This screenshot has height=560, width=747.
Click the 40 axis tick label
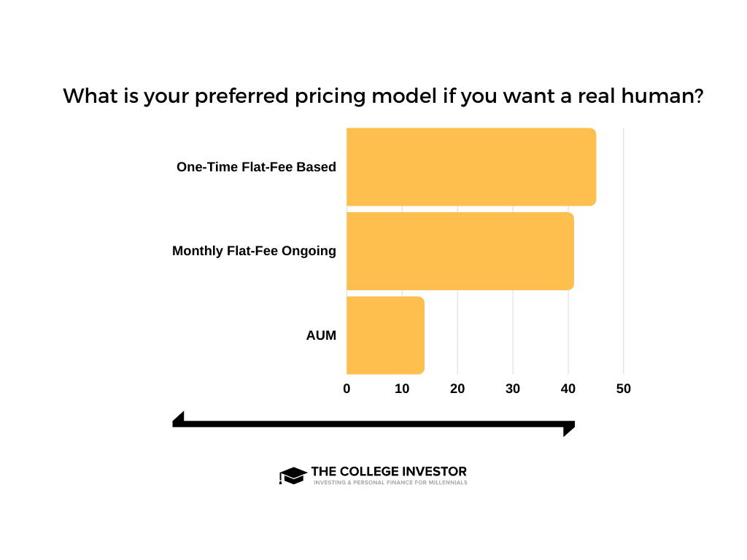[x=568, y=389]
